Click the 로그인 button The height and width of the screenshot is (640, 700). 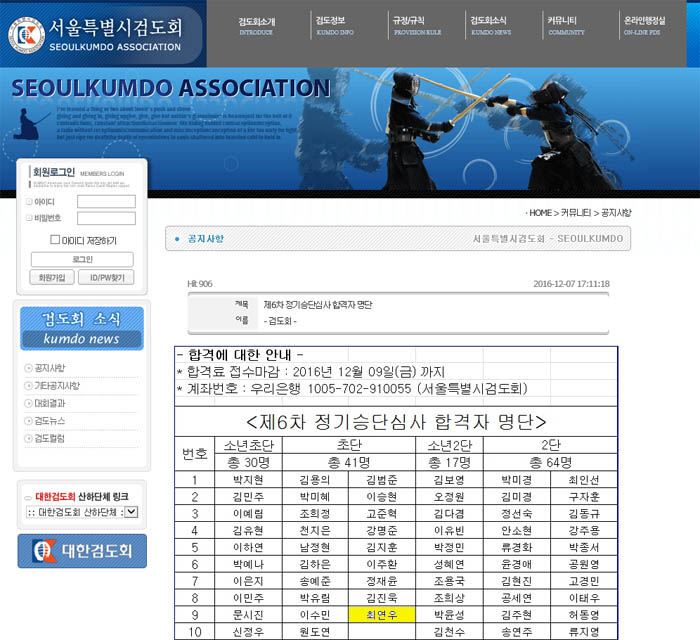click(82, 259)
